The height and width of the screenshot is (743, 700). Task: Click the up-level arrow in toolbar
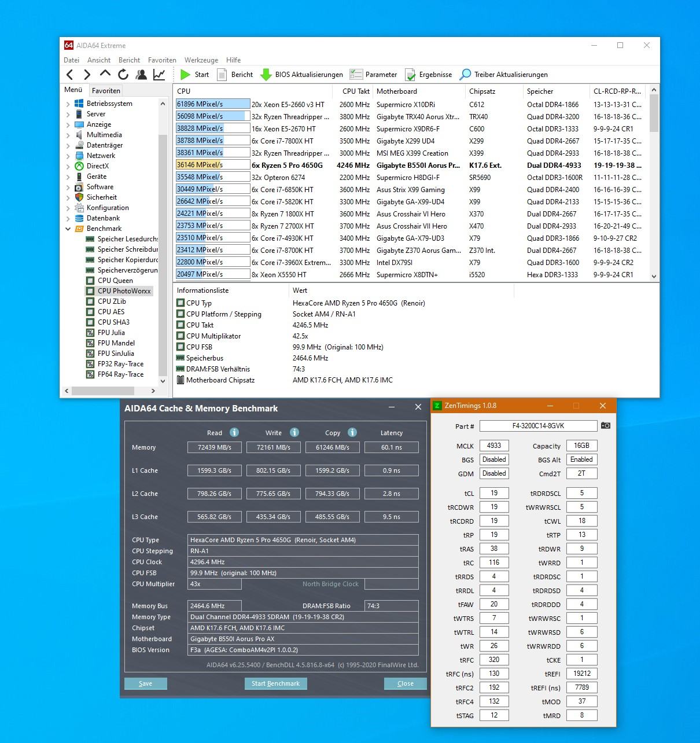pyautogui.click(x=105, y=73)
